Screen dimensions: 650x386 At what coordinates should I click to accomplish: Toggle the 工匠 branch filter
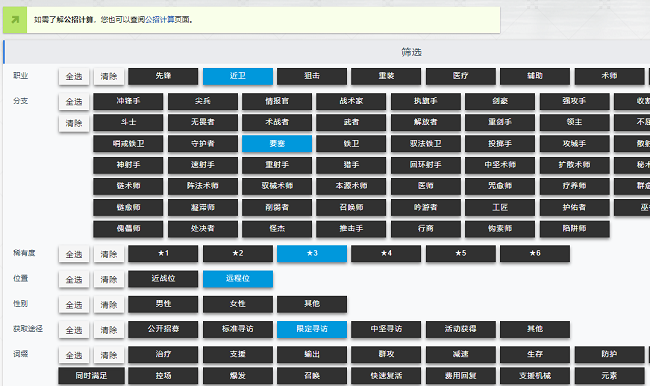click(500, 208)
